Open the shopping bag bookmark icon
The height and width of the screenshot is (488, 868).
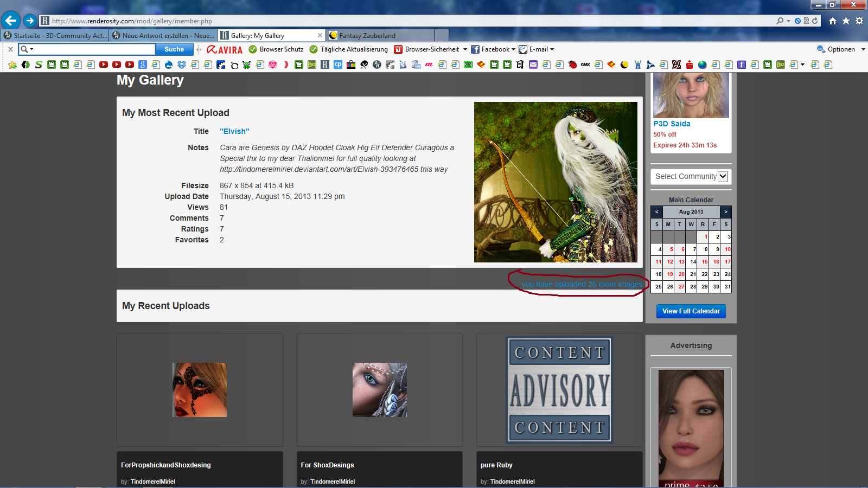point(351,65)
